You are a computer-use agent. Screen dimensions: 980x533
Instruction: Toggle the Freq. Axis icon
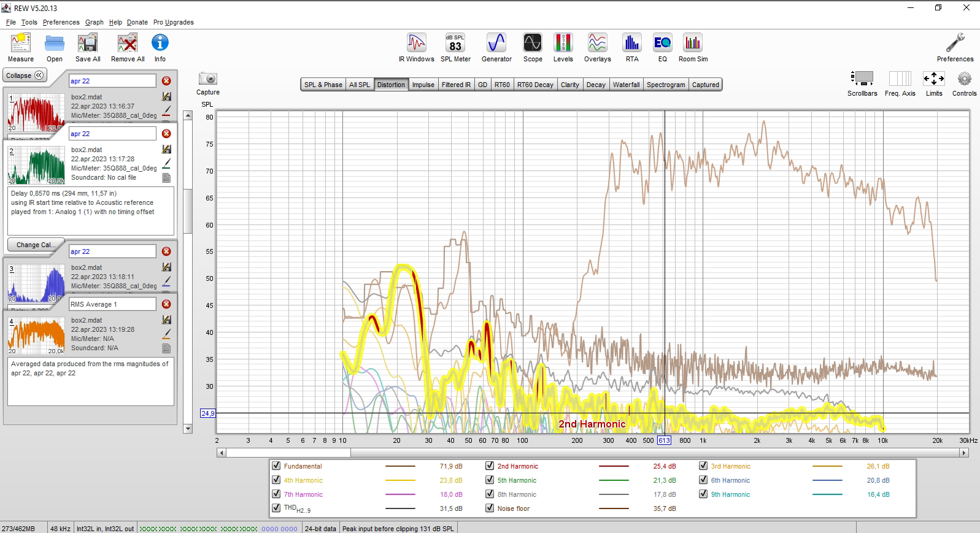[900, 79]
